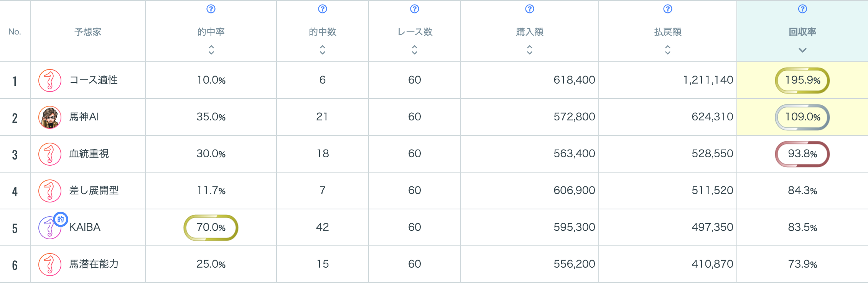Image resolution: width=868 pixels, height=283 pixels.
Task: Click the KAIBA purple seahorse avatar
Action: coord(48,229)
